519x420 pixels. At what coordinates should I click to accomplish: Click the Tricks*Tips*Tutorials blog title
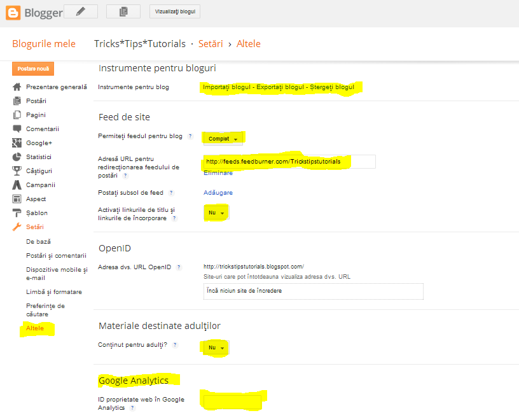[x=140, y=44]
